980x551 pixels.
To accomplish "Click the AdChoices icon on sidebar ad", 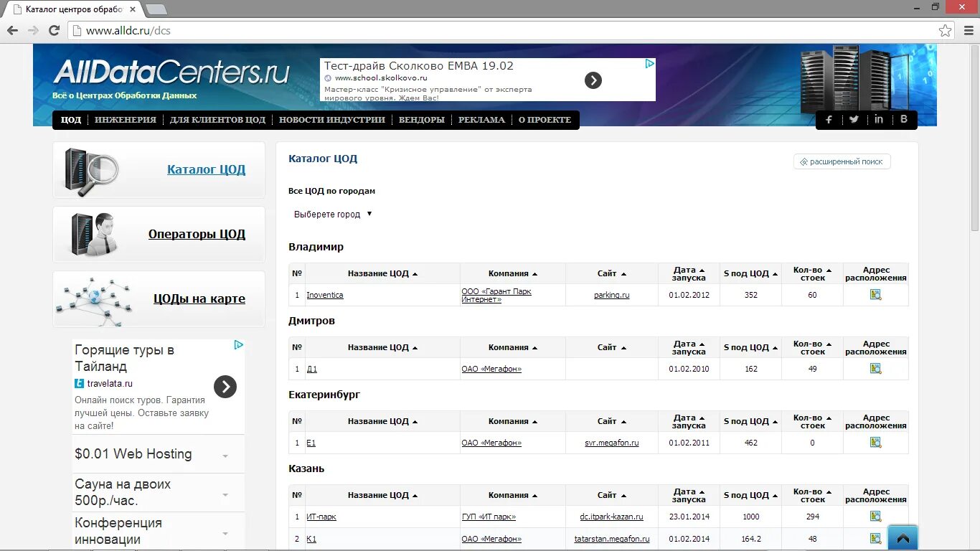I will [x=239, y=345].
